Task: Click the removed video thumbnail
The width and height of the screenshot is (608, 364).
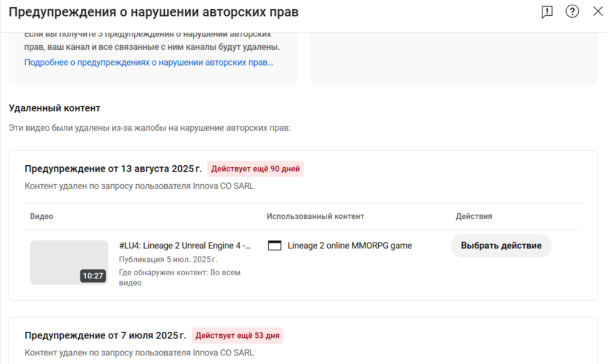Action: click(x=69, y=263)
